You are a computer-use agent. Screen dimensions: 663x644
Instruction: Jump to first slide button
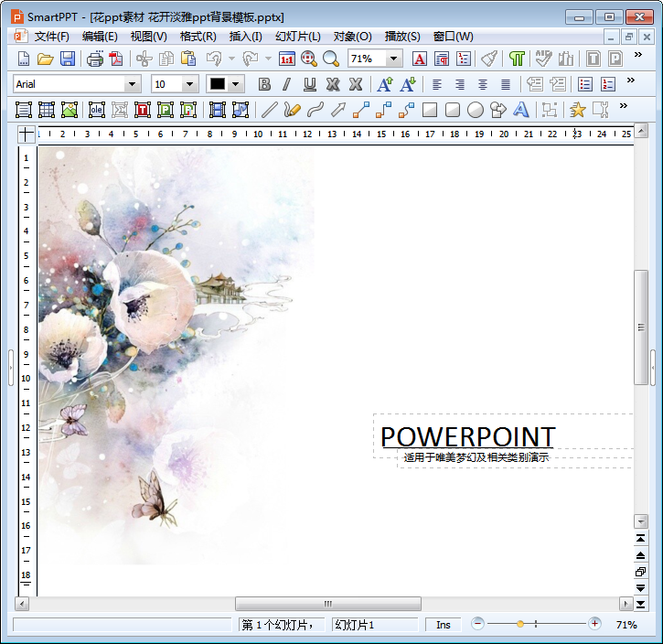[x=640, y=538]
